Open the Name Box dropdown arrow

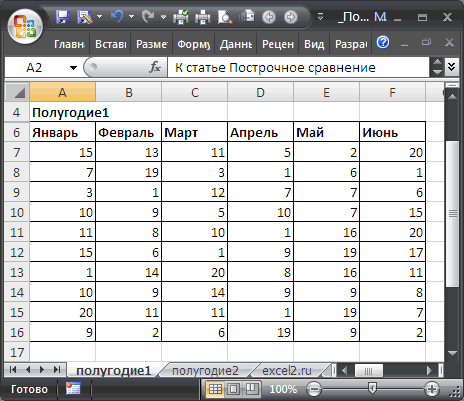(73, 68)
